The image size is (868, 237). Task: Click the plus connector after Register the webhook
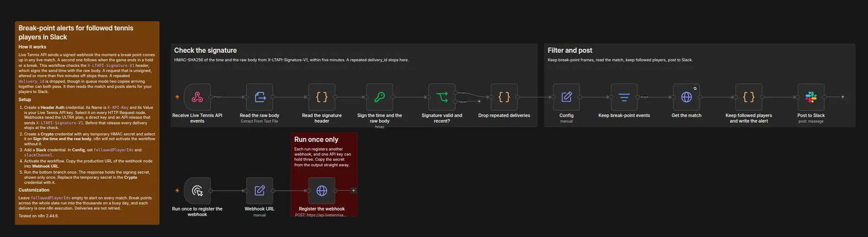point(353,191)
